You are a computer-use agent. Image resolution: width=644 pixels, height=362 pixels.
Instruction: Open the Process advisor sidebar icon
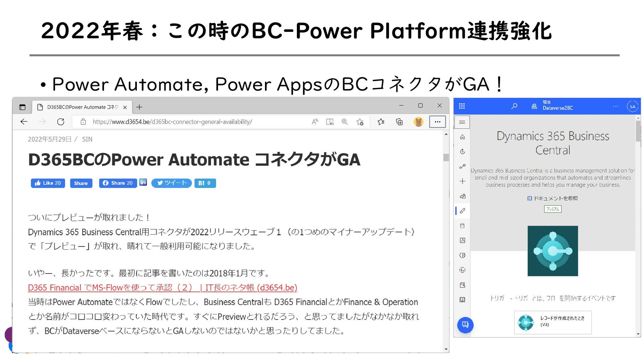(462, 270)
